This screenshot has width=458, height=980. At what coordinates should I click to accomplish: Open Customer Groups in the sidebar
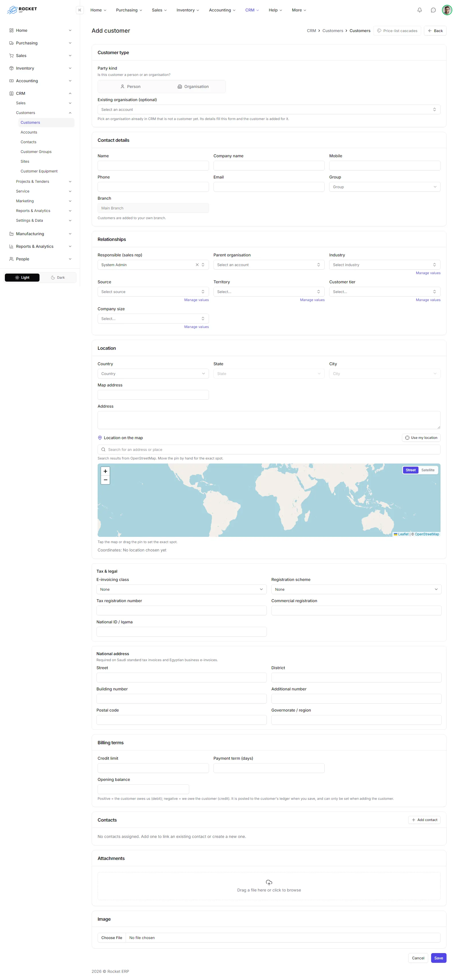click(x=36, y=152)
